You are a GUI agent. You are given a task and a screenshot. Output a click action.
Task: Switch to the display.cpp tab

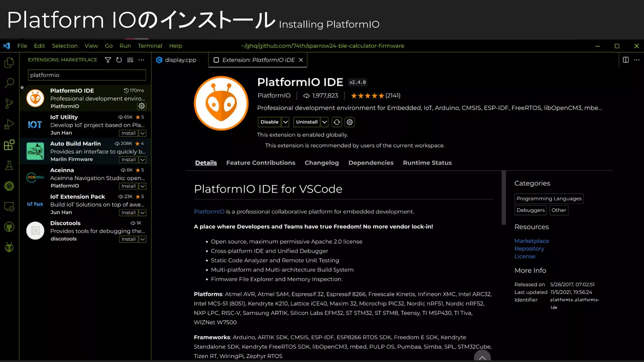(180, 60)
